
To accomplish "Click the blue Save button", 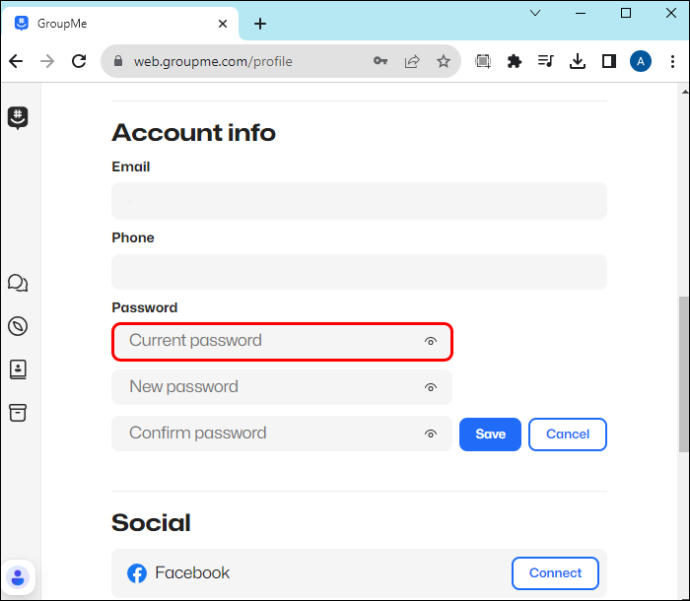I will 490,434.
